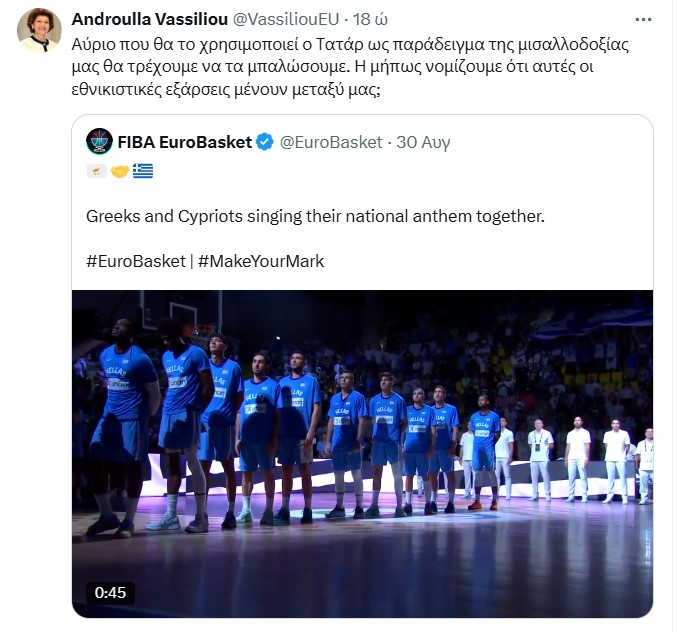677x632 pixels.
Task: Click the Greece flag emoji
Action: pos(143,171)
